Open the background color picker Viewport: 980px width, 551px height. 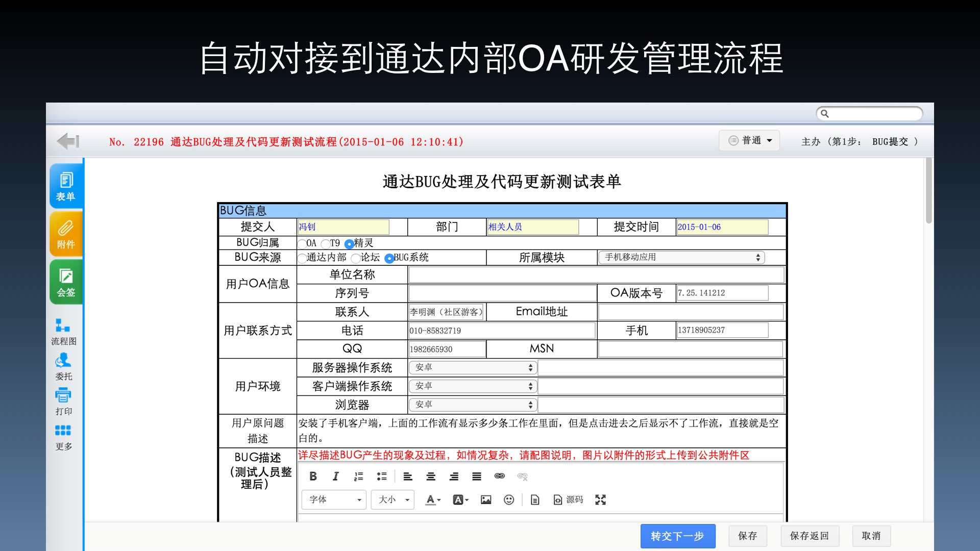point(460,499)
